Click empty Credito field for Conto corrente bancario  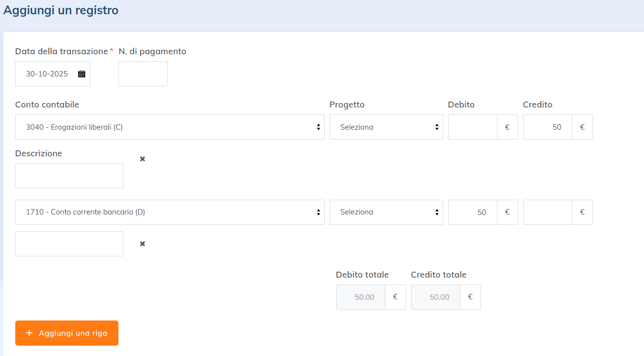click(x=547, y=212)
